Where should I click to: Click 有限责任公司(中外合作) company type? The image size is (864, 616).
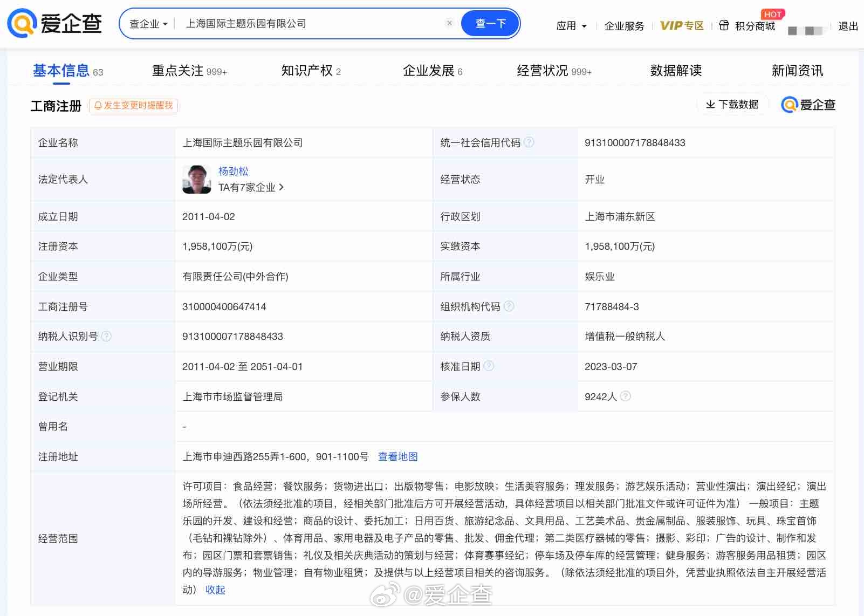[235, 276]
